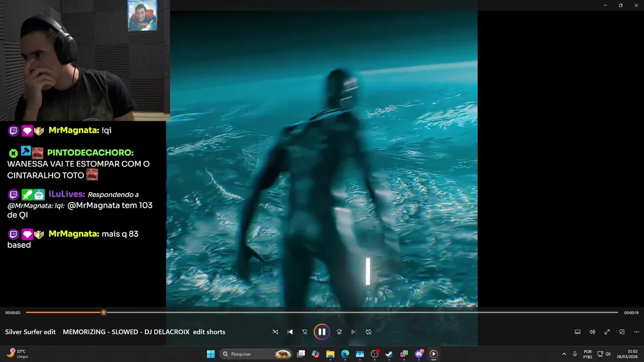Toggle shuffle in the media player
This screenshot has height=362, width=644.
point(275,332)
